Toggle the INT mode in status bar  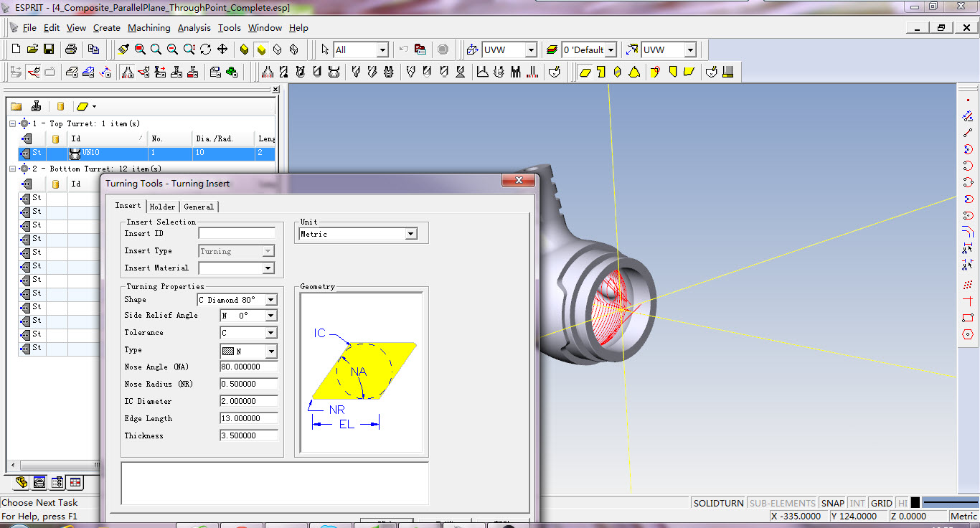857,503
